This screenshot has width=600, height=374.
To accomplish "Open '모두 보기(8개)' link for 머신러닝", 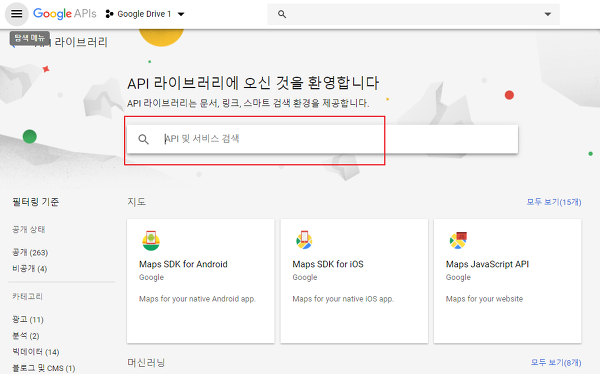I will click(x=556, y=362).
